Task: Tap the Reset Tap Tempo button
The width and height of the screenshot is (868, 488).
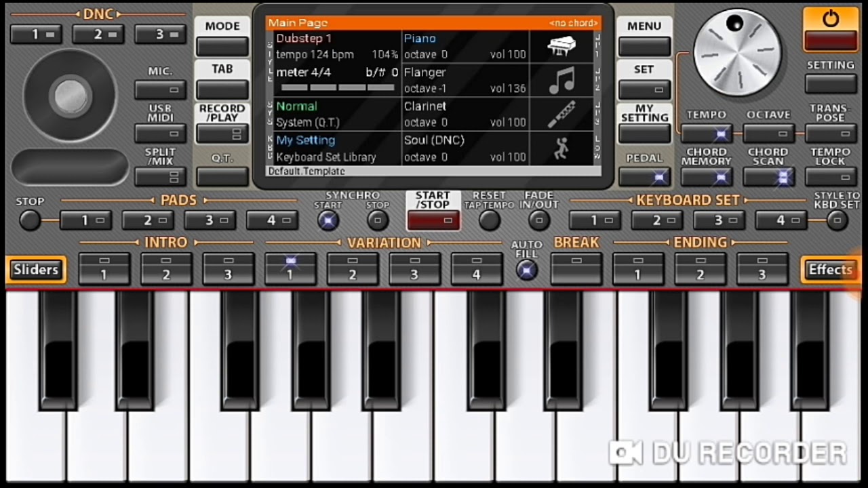Action: pos(490,220)
